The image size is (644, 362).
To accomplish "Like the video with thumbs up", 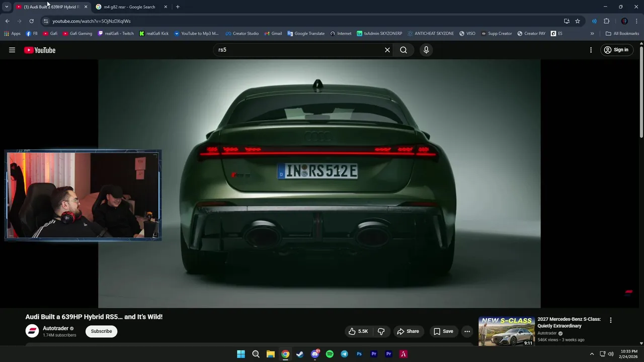I will tap(358, 331).
